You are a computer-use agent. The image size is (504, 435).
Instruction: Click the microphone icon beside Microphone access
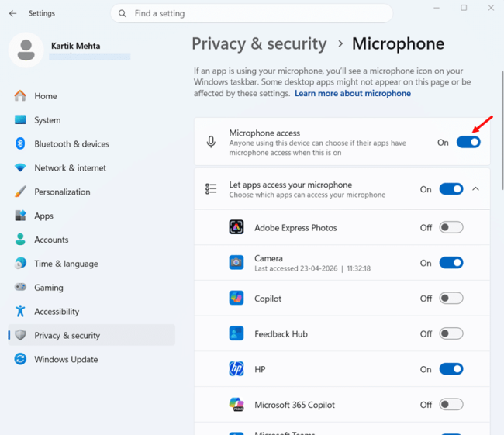coord(211,142)
